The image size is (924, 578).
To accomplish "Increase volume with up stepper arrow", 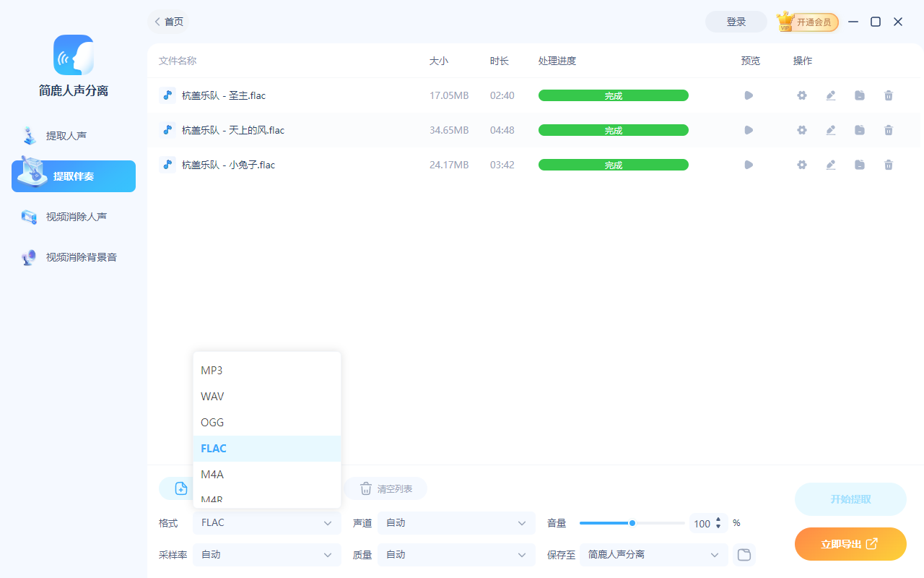I will pos(718,519).
